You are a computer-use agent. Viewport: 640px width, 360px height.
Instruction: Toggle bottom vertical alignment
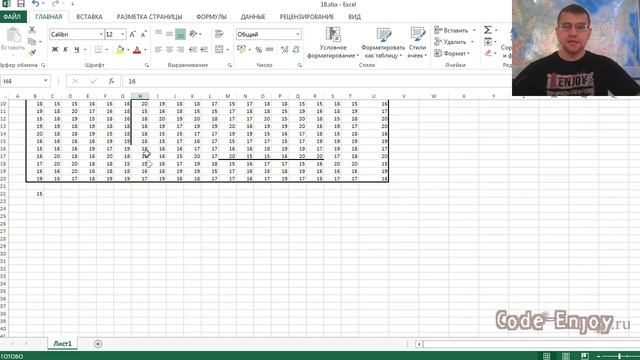point(180,34)
